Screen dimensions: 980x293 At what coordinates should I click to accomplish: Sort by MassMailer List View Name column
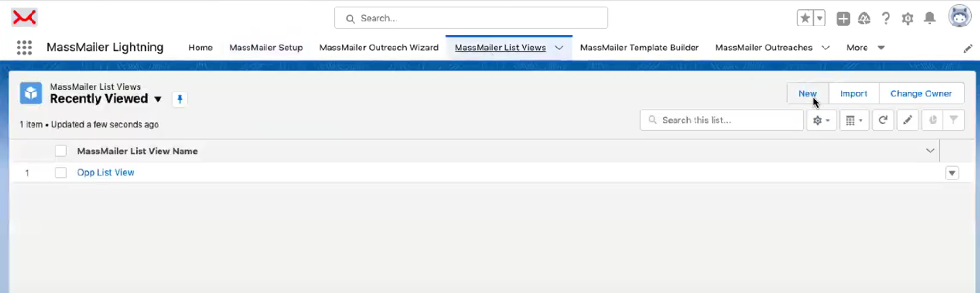click(137, 151)
